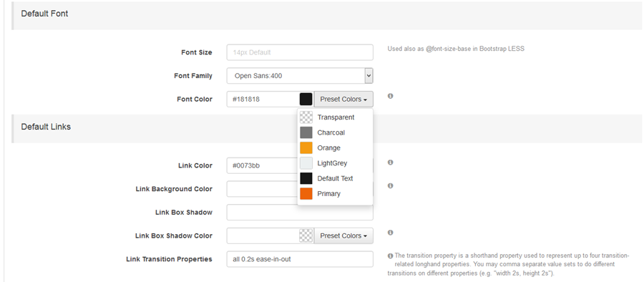
Task: Click the Link Box Shadow text field
Action: (300, 213)
